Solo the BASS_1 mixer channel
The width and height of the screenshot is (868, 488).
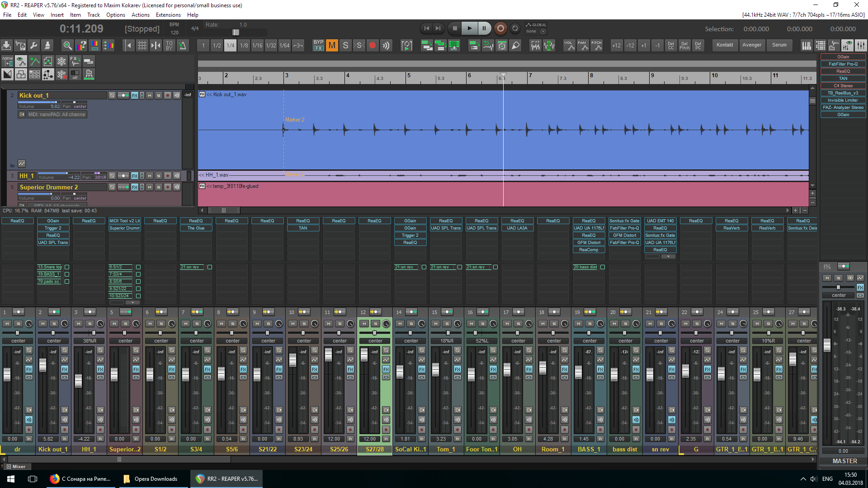click(x=590, y=324)
